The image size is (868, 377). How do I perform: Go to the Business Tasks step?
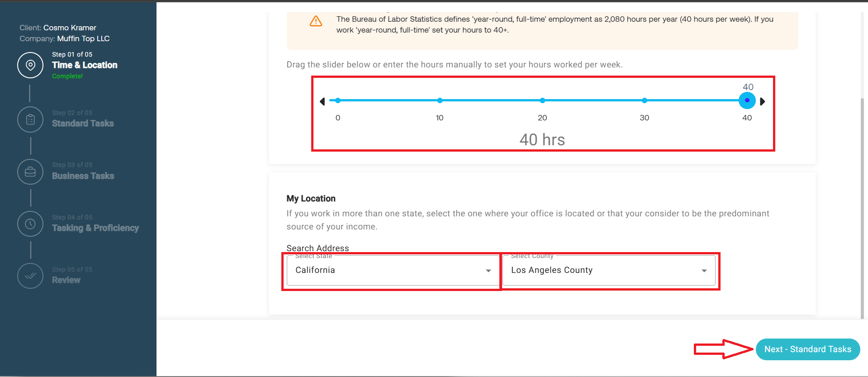pyautogui.click(x=83, y=176)
